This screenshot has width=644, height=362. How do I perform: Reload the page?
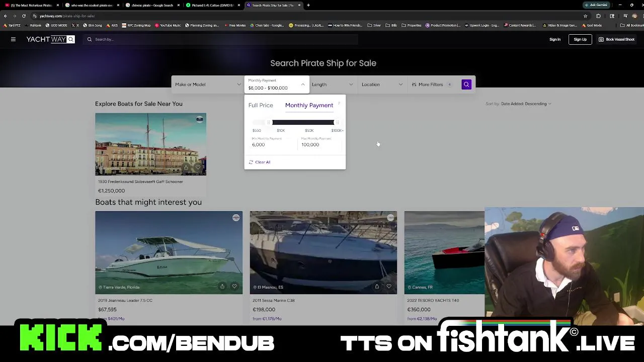coord(24,16)
